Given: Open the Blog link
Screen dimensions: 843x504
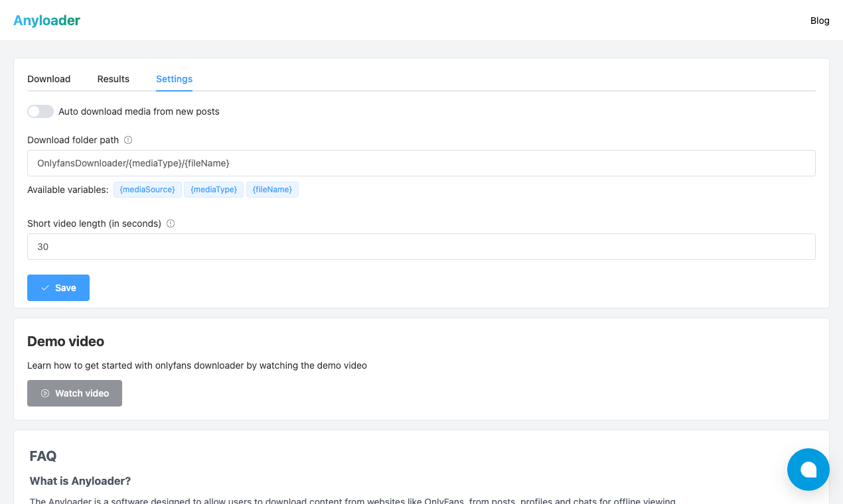Looking at the screenshot, I should click(820, 21).
